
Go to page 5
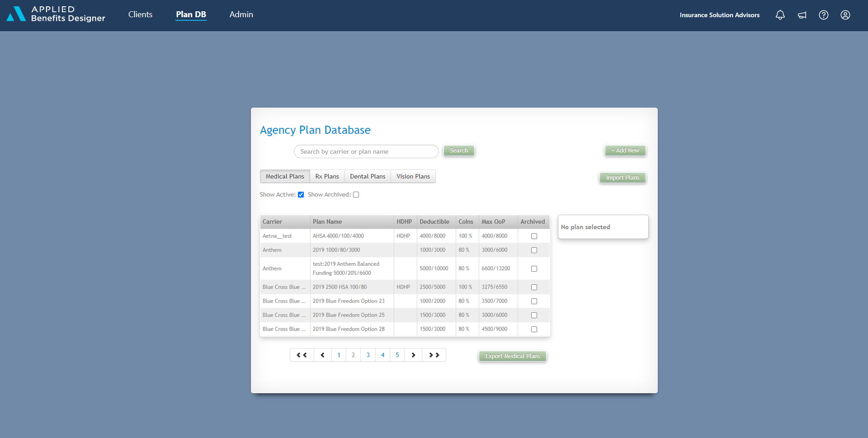tap(397, 355)
